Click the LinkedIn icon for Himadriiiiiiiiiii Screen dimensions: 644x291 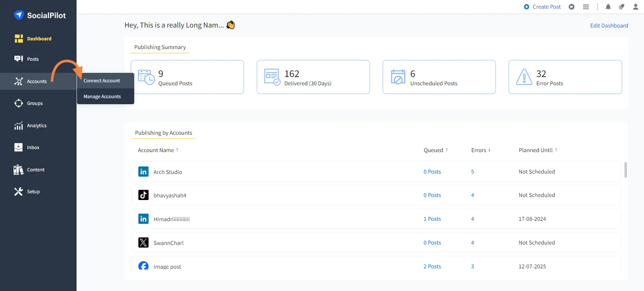[x=143, y=219]
